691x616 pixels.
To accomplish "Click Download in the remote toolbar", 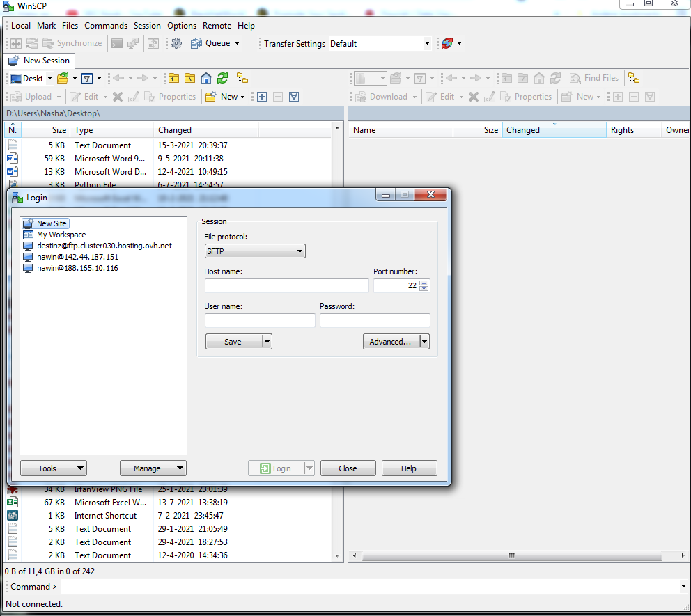I will 382,97.
